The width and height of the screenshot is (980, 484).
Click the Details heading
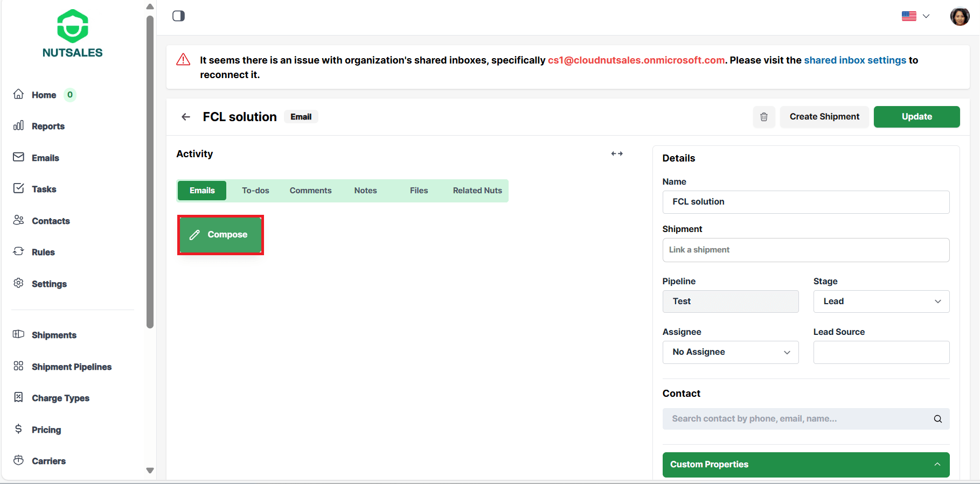click(x=679, y=158)
